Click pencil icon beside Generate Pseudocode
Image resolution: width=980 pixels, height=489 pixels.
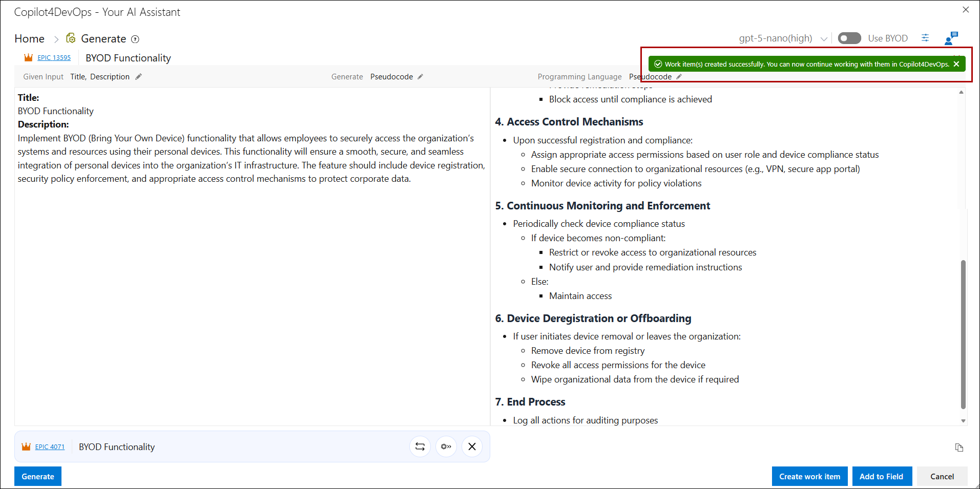point(421,77)
